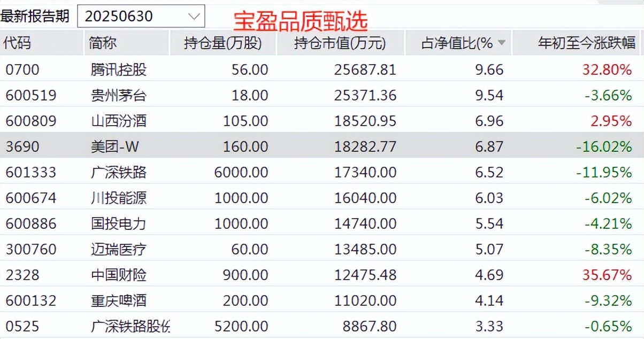
Task: Click the 32.80% change value for 腾讯控股
Action: pyautogui.click(x=607, y=70)
